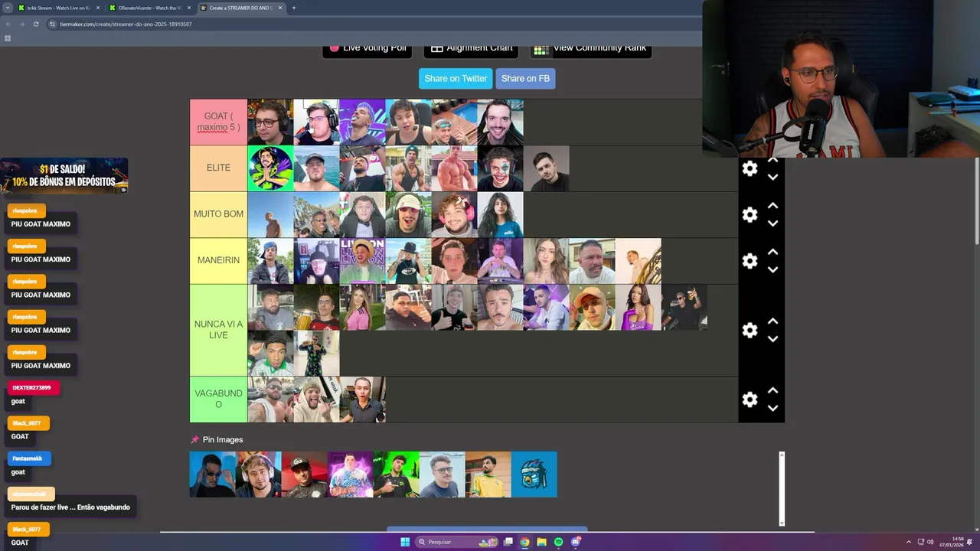Select the Create a STREAMER DO ANO tab
980x551 pixels.
tap(240, 8)
